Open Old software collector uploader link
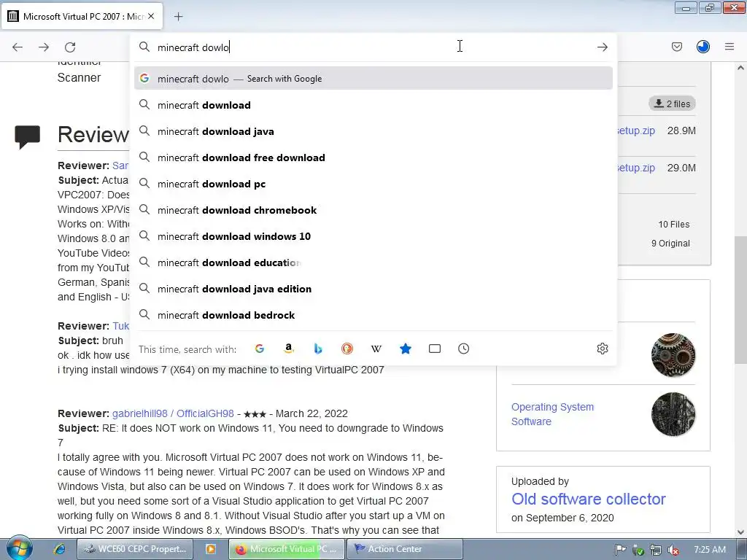The height and width of the screenshot is (560, 747). pos(589,499)
